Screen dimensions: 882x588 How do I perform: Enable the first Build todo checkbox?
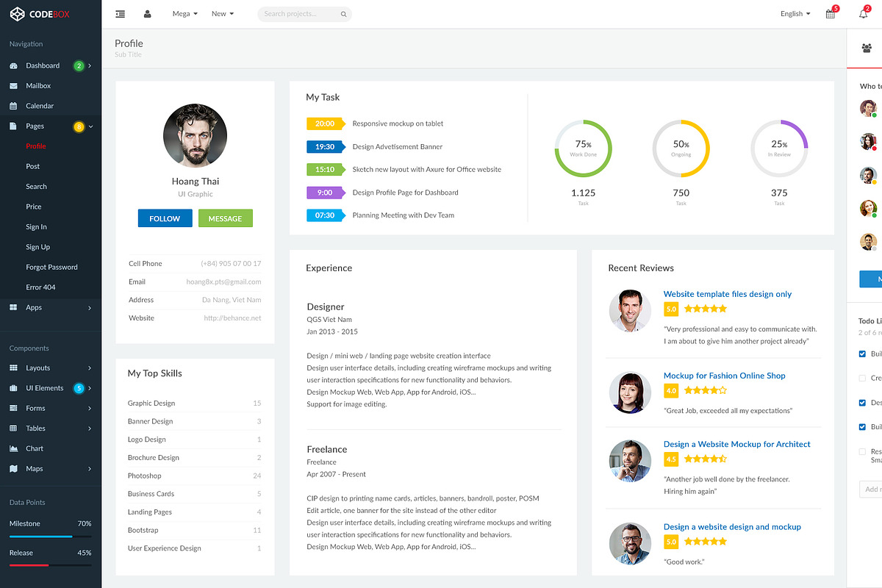point(861,354)
